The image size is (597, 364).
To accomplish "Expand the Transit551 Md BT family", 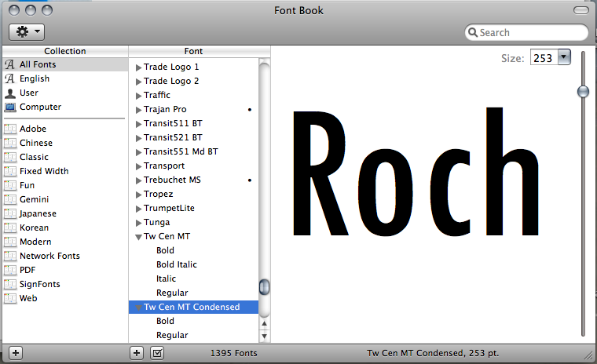I will 138,152.
